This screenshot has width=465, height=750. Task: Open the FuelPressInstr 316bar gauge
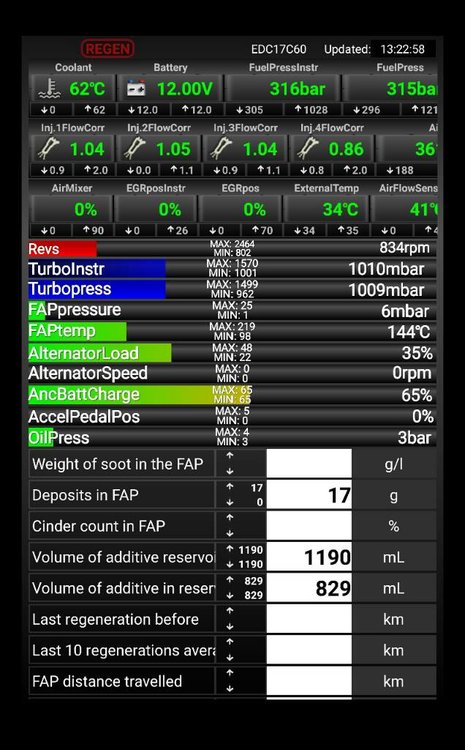tap(283, 89)
